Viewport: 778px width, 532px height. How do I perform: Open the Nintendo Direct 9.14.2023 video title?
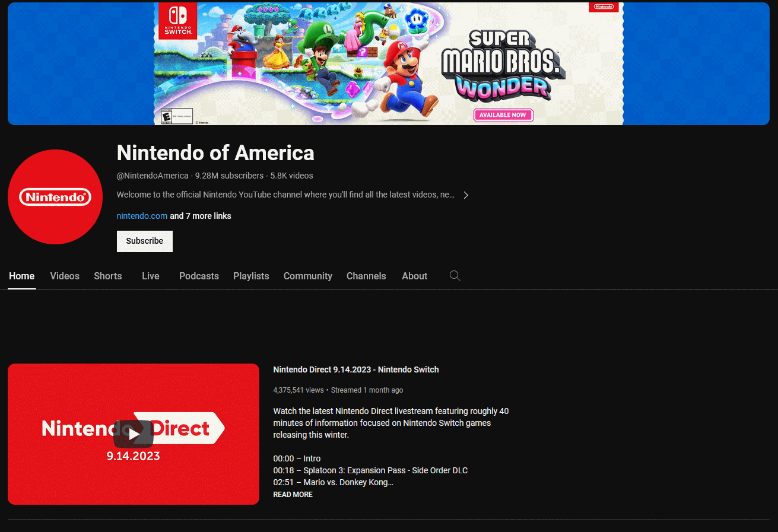coord(356,369)
